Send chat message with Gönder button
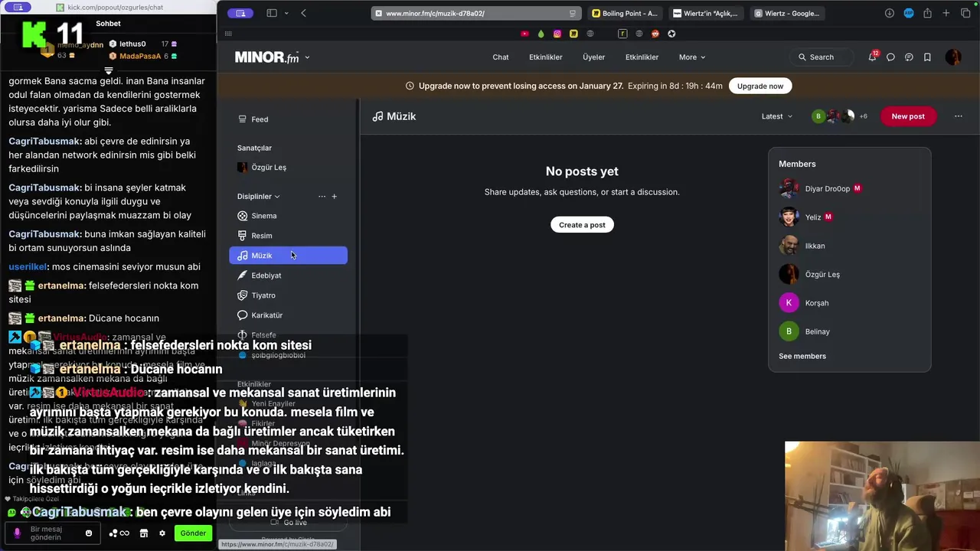Screen dimensions: 980x551 coord(193,533)
